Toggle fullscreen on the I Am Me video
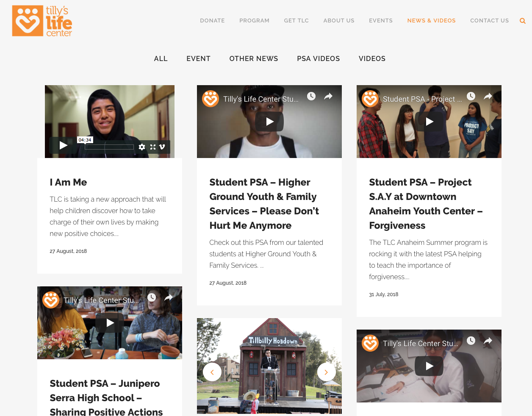This screenshot has width=532, height=416. 153,147
